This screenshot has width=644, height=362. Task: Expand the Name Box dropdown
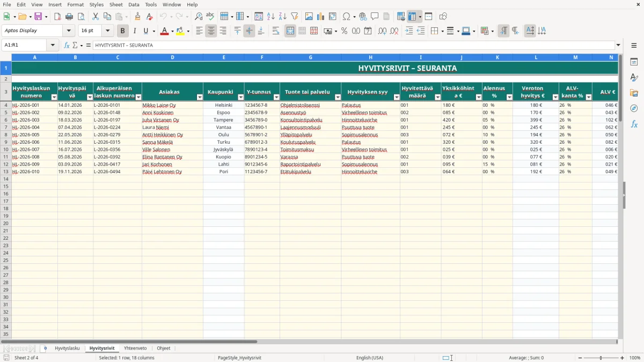(53, 45)
